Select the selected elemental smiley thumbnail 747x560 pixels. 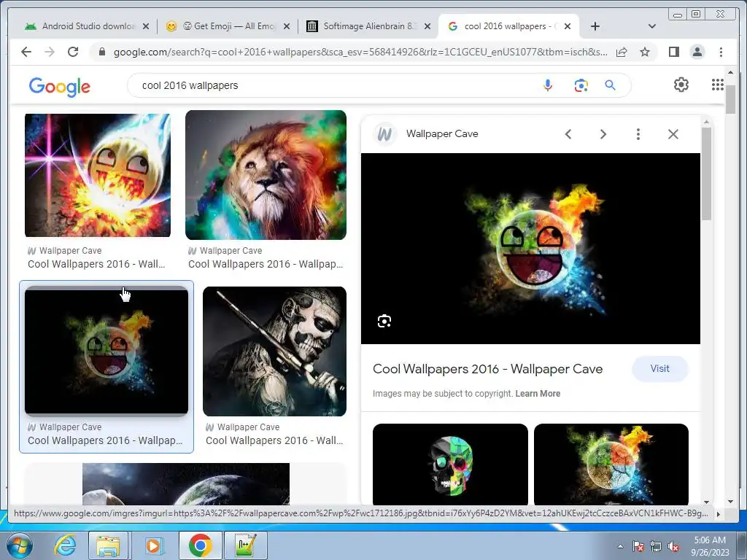tap(107, 351)
